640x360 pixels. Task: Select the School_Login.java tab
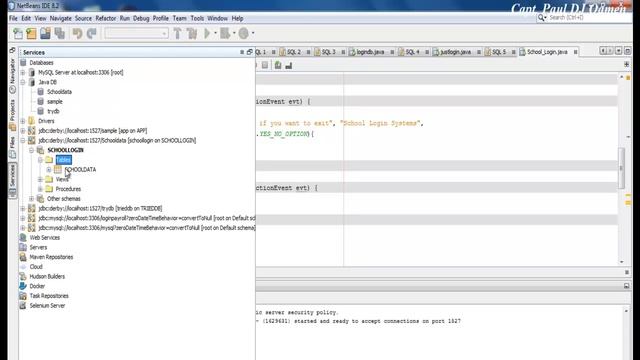(x=547, y=52)
